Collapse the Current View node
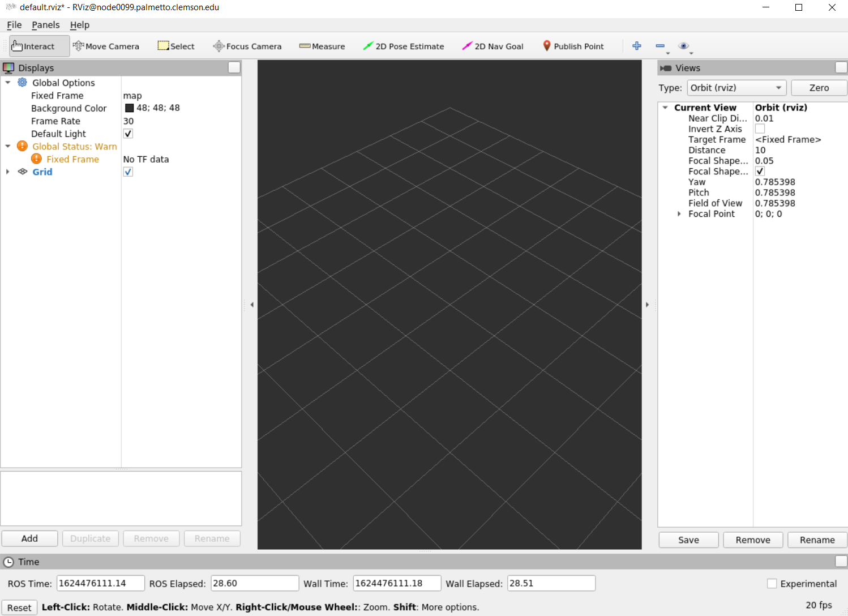Image resolution: width=848 pixels, height=616 pixels. [666, 108]
